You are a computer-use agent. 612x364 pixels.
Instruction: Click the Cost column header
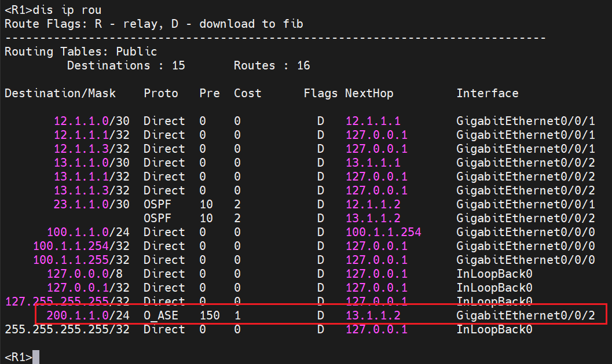pos(248,93)
